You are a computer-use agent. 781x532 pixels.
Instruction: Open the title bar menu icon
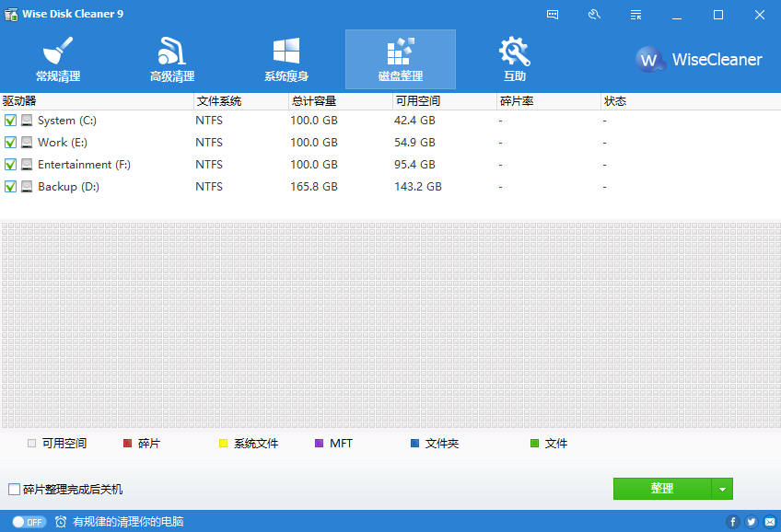pyautogui.click(x=634, y=14)
